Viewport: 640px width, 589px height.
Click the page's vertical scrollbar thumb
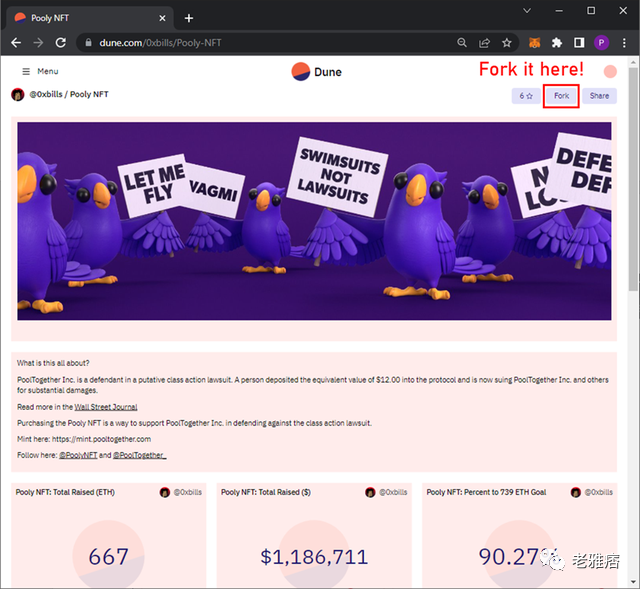click(x=633, y=180)
